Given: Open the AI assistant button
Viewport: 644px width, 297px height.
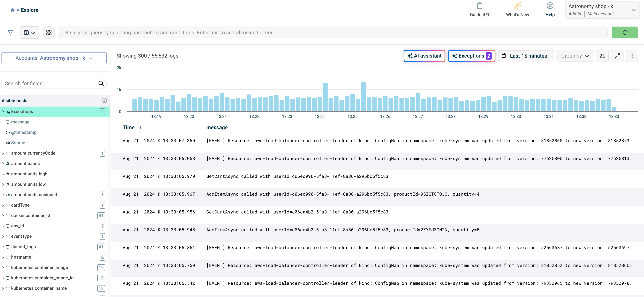Looking at the screenshot, I should tap(424, 56).
